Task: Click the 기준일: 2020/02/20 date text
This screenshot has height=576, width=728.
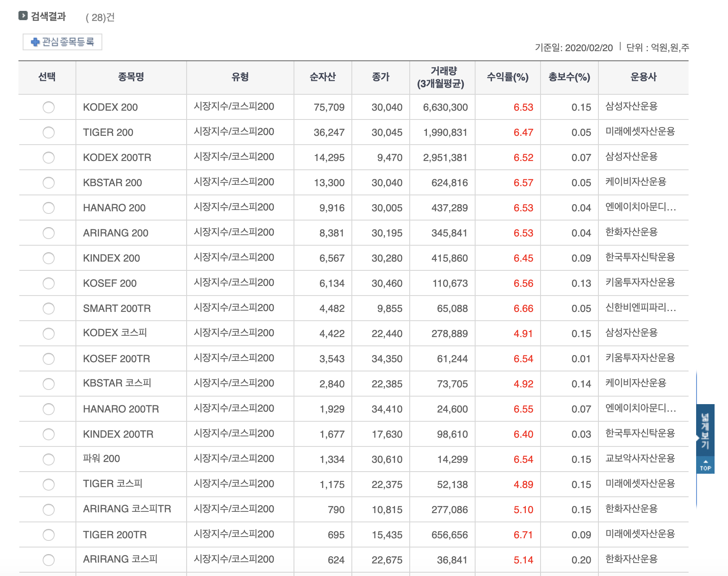Action: pyautogui.click(x=574, y=48)
